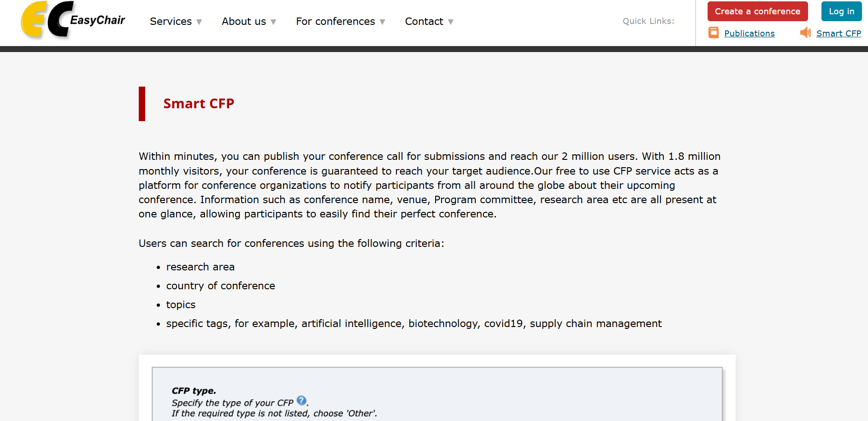Open the CFP type help icon
Screen dimensions: 868x421
point(301,400)
